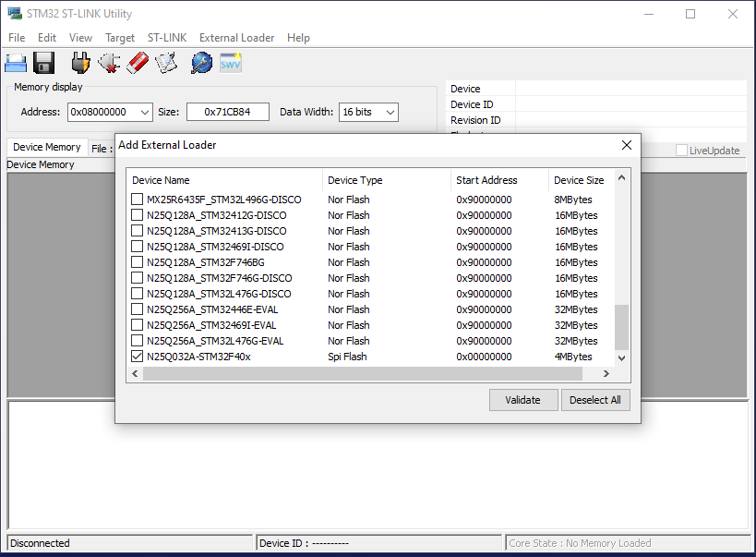Check N25Q128A_STM32F746BG loader checkbox
The image size is (756, 557).
[137, 262]
